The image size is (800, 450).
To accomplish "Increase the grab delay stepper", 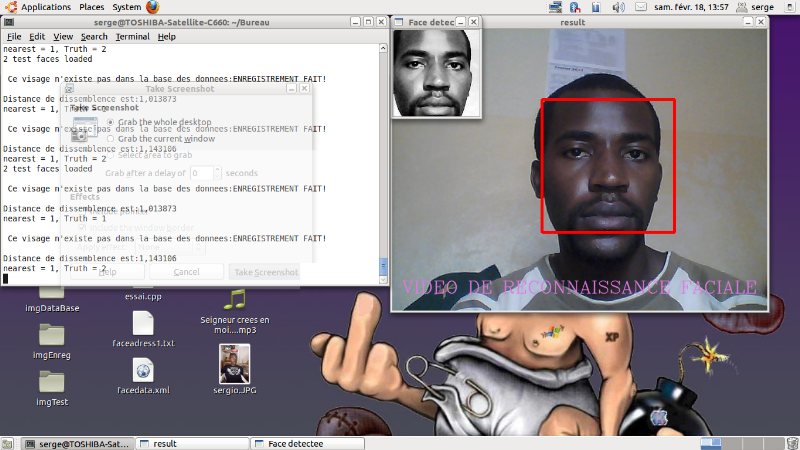I will coord(217,169).
